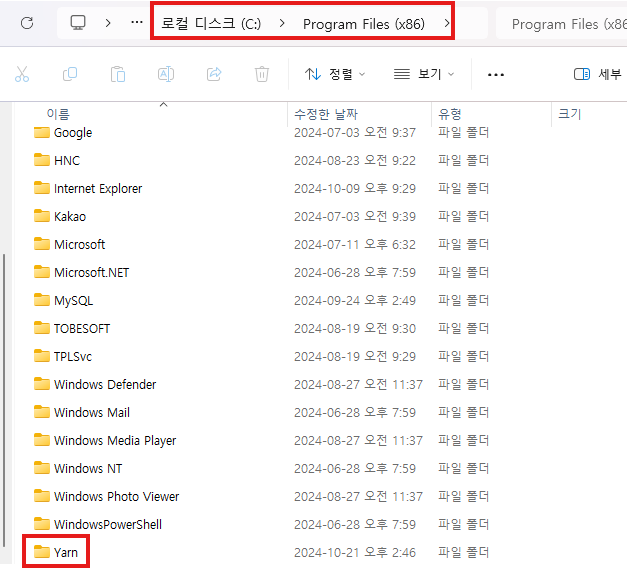Expand chevron after Program Files (x86) breadcrumb
Image resolution: width=627 pixels, height=568 pixels.
coord(447,24)
